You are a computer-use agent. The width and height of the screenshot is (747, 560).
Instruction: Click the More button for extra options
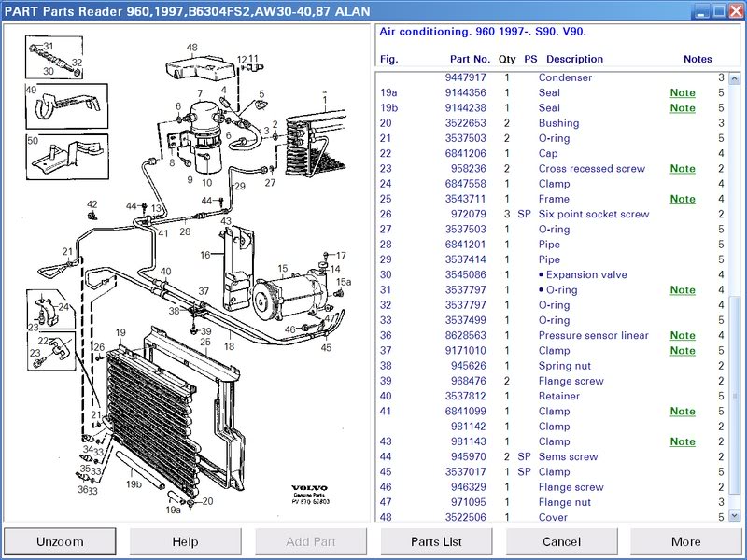[x=684, y=541]
